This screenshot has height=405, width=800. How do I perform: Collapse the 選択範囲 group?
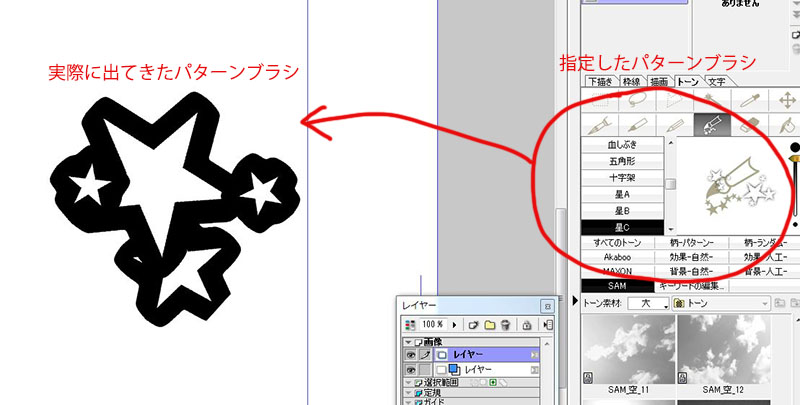pyautogui.click(x=409, y=383)
